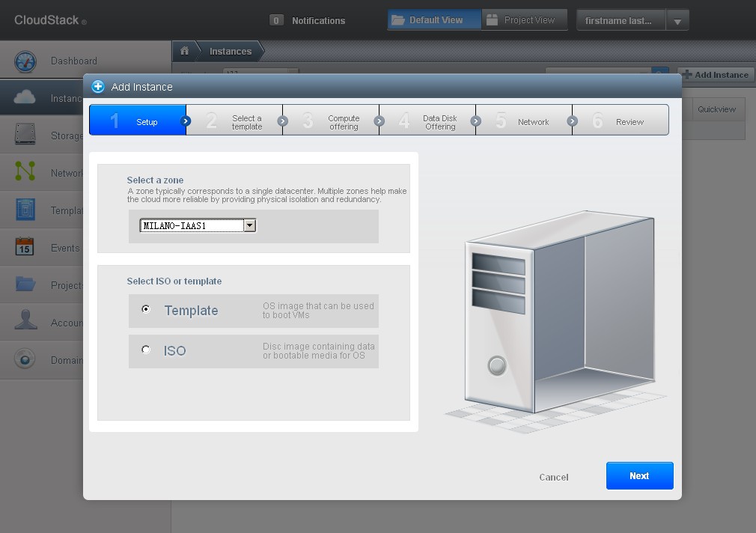Select the Template radio button
This screenshot has height=533, width=756.
click(146, 309)
